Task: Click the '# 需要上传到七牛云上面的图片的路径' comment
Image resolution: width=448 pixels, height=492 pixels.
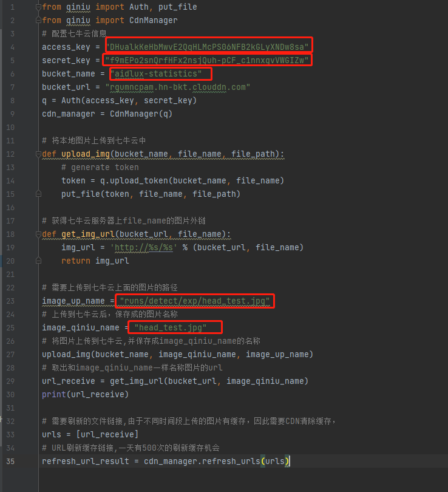Action: [x=110, y=287]
